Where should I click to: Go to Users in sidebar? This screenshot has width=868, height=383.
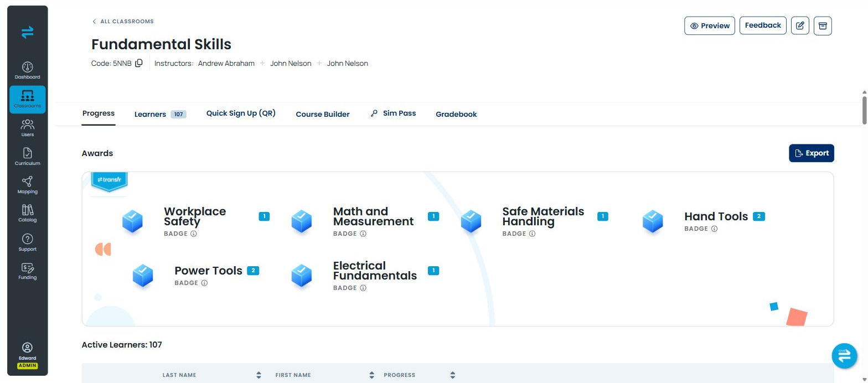pos(27,128)
